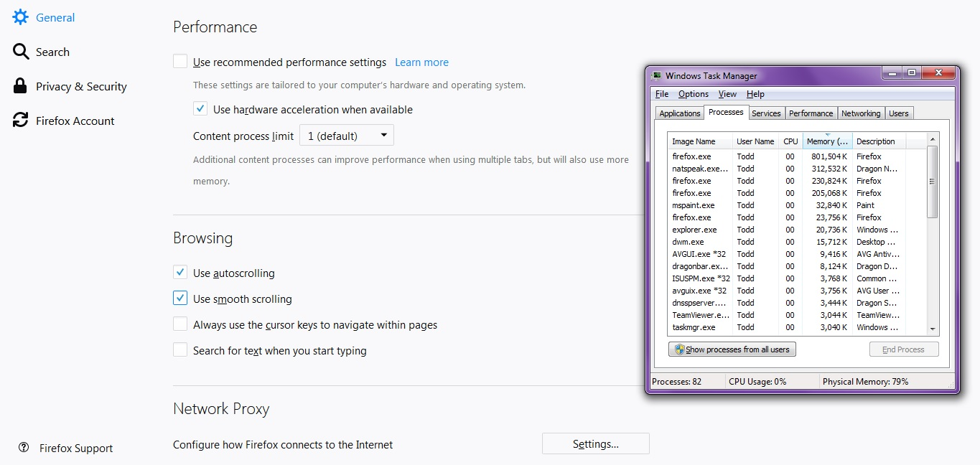Enable Always use the cursor keys checkbox
This screenshot has width=980, height=465.
click(x=180, y=324)
